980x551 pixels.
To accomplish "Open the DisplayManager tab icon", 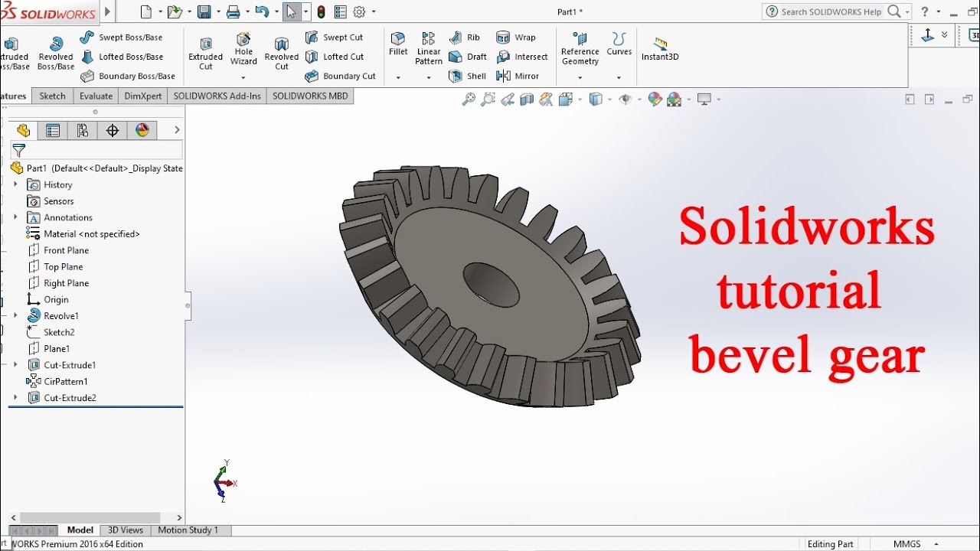I will [142, 130].
